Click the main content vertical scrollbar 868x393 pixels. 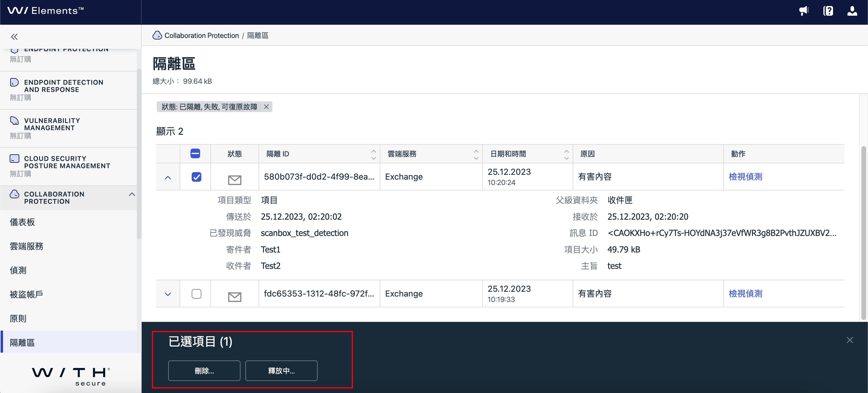pos(863,233)
